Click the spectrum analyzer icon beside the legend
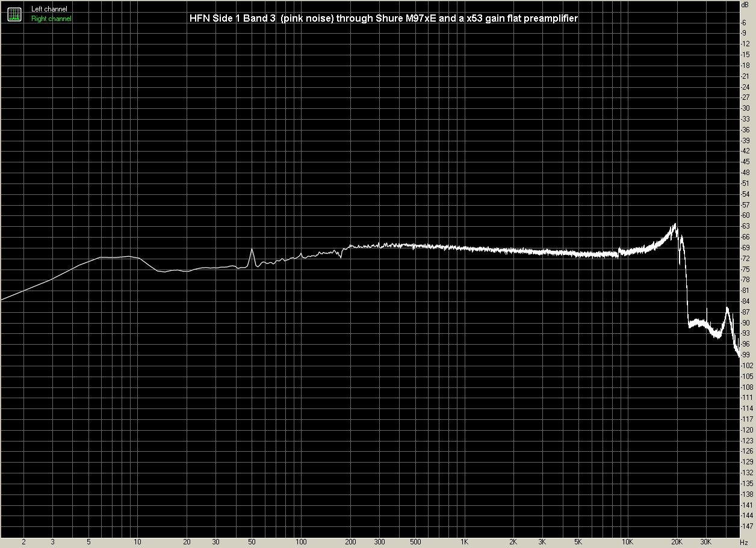Screen dimensions: 756x548 tap(15, 14)
